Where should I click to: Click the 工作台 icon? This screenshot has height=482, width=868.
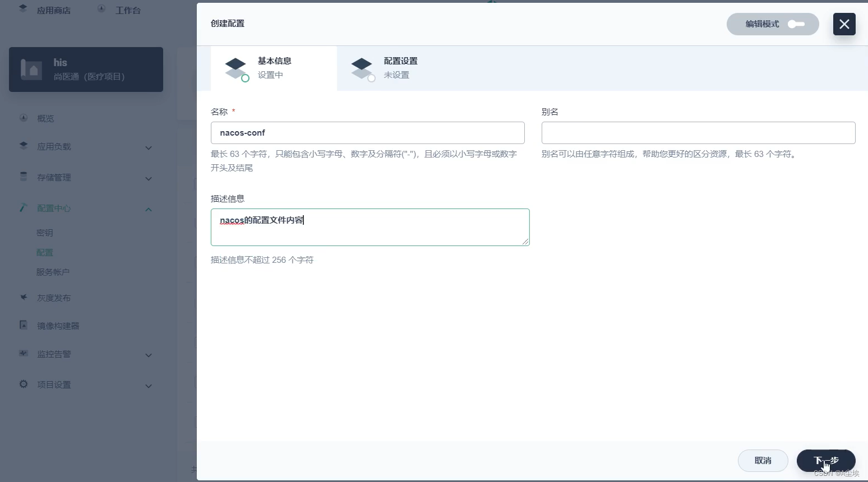[x=101, y=9]
